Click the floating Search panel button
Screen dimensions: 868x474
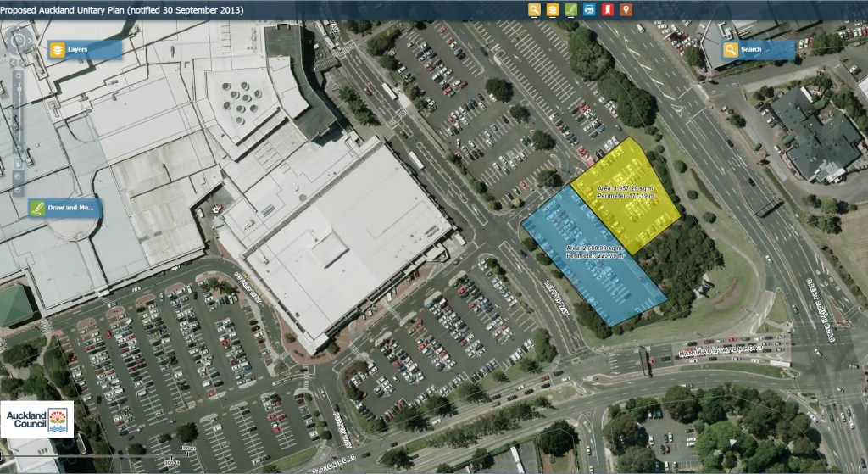coord(759,50)
